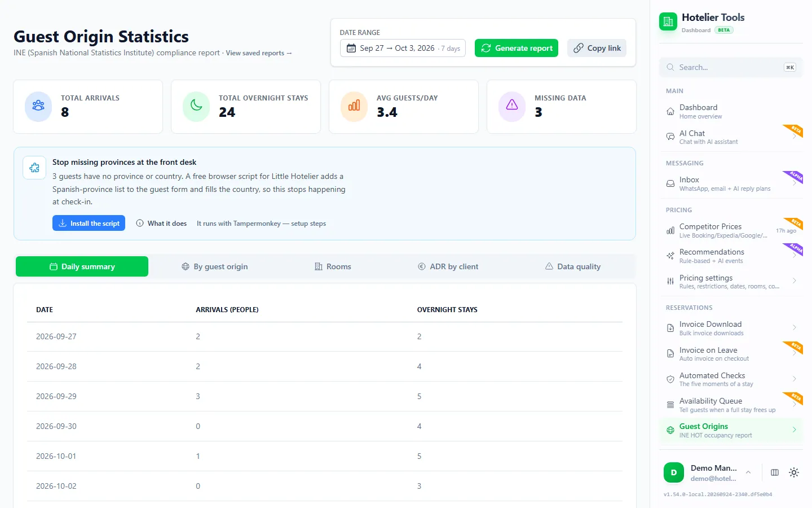Click the Total Arrivals people icon
This screenshot has width=812, height=508.
pyautogui.click(x=38, y=106)
